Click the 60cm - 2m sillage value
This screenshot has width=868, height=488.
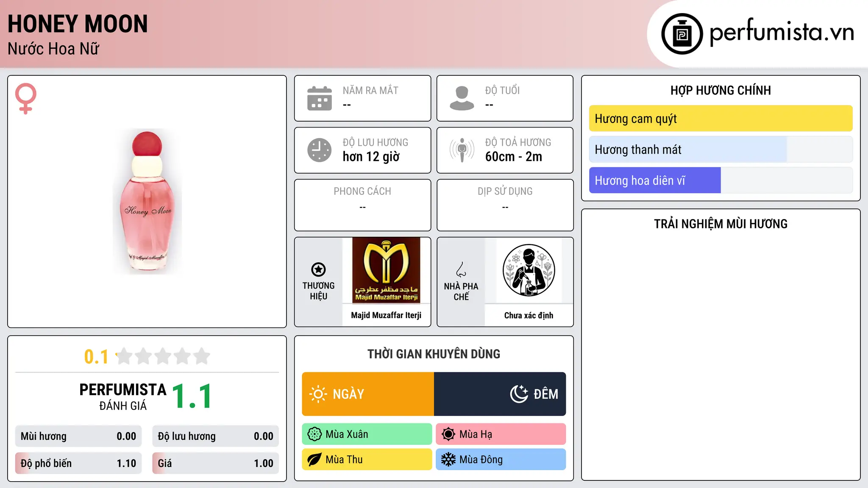click(x=514, y=157)
